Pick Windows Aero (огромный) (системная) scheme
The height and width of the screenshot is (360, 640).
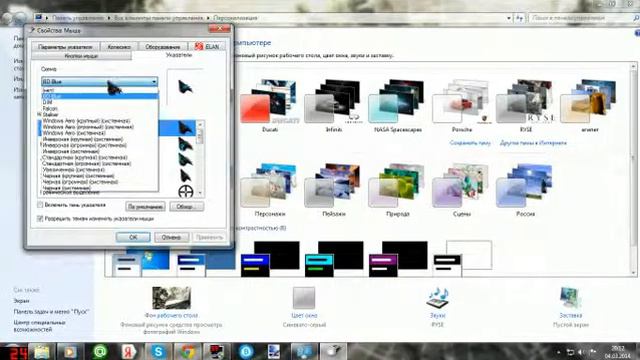pyautogui.click(x=88, y=127)
